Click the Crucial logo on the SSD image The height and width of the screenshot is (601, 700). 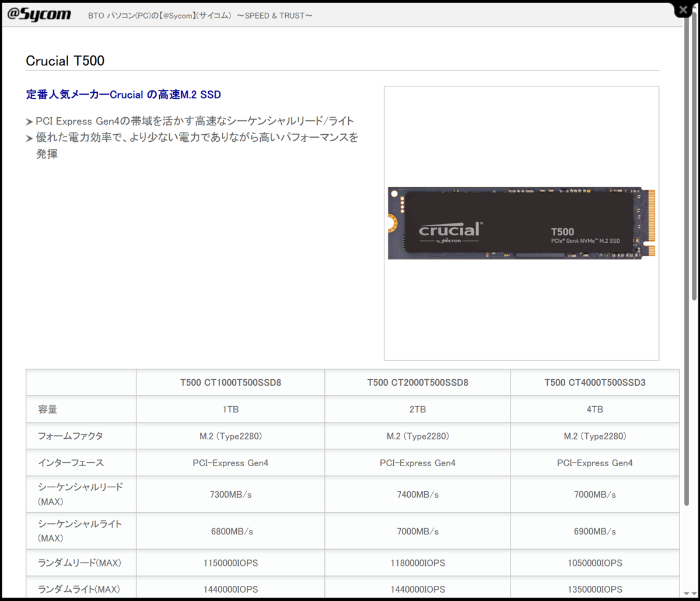point(449,230)
